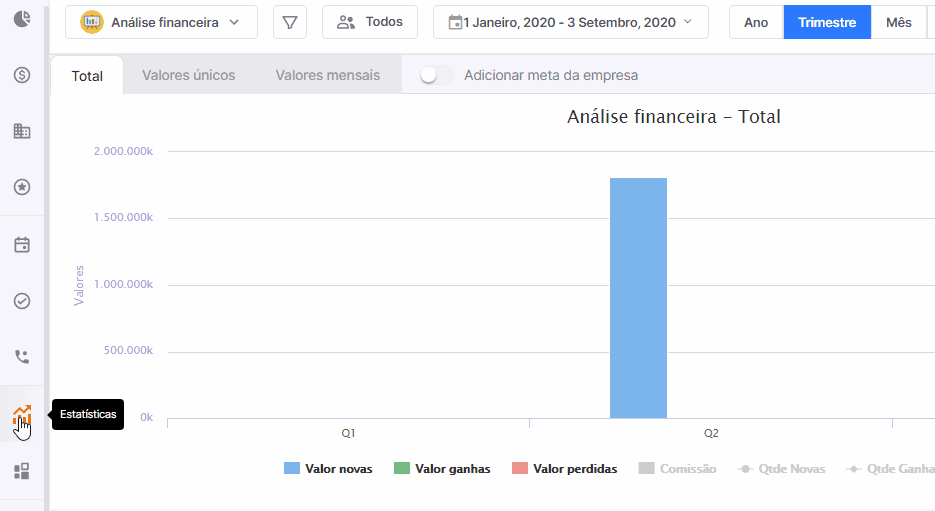Open the Todos users selector

pyautogui.click(x=370, y=22)
